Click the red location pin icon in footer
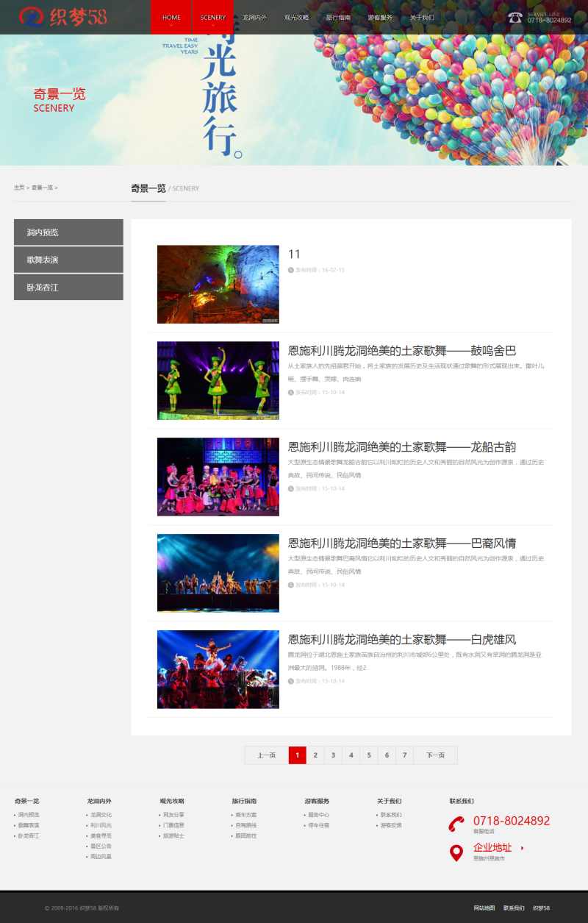Screen dimensions: 588x923 click(456, 852)
